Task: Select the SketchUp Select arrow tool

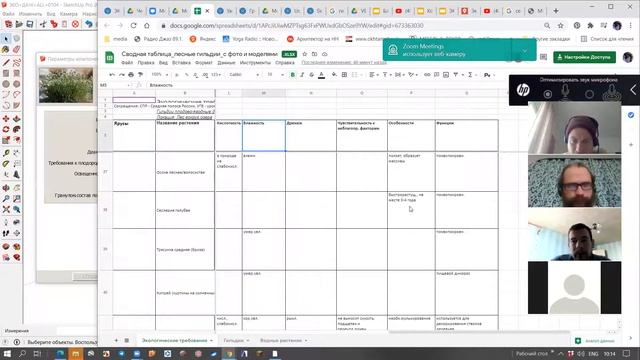Action: pyautogui.click(x=6, y=39)
